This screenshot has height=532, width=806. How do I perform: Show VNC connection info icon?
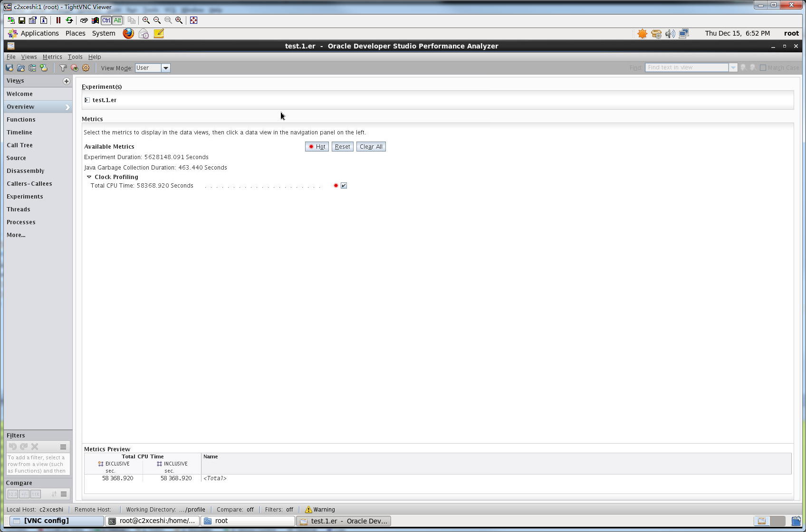44,20
